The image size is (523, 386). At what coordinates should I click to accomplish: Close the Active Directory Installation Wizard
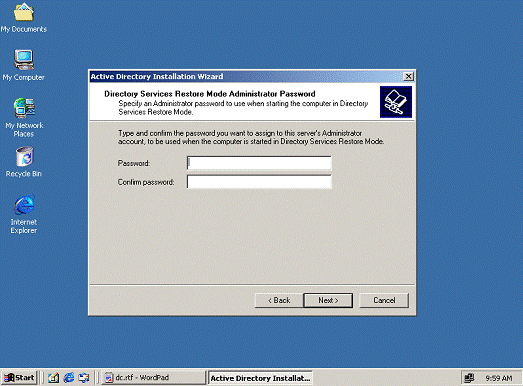click(x=408, y=76)
